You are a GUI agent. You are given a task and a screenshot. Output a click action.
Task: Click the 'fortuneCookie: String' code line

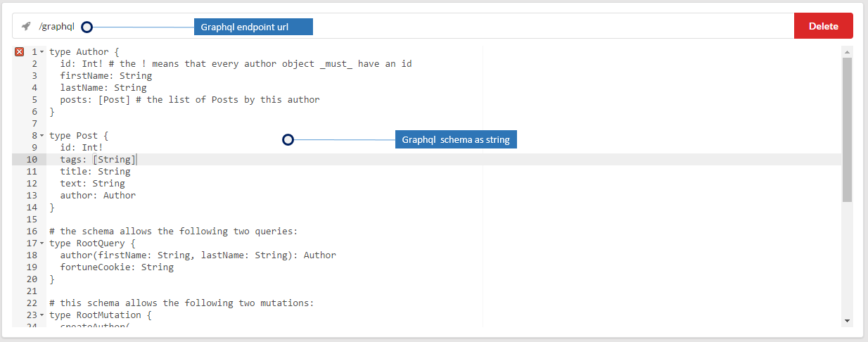tap(117, 267)
